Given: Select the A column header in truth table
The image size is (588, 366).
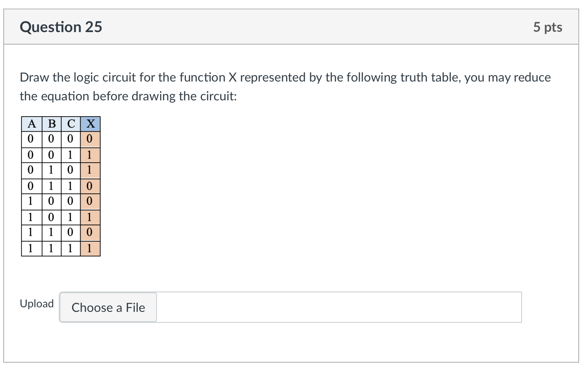Looking at the screenshot, I should 32,124.
